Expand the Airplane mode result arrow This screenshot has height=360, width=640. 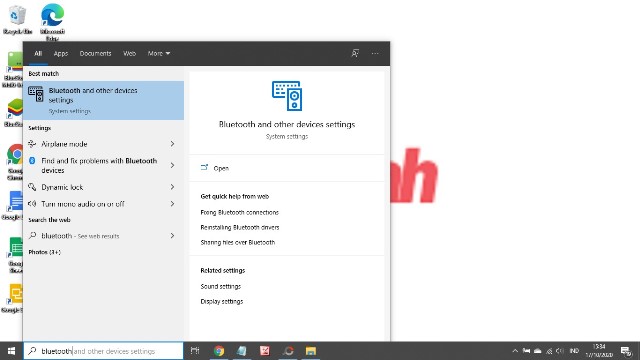172,144
